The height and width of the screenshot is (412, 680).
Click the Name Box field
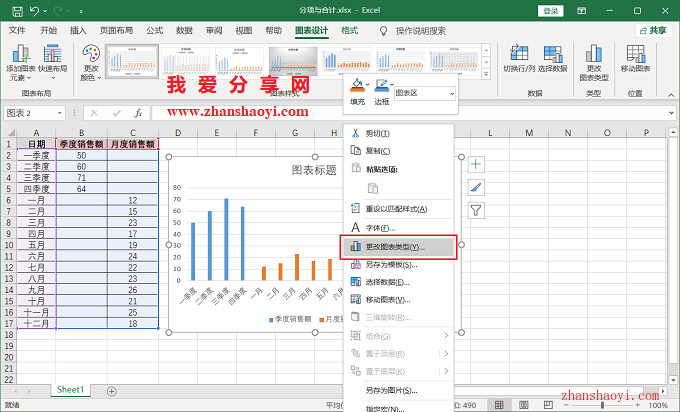(30, 113)
